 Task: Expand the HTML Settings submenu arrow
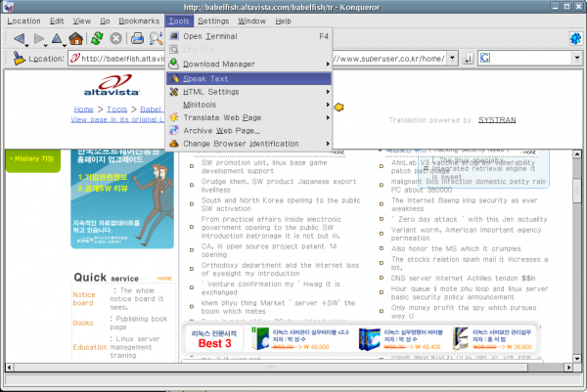point(328,92)
